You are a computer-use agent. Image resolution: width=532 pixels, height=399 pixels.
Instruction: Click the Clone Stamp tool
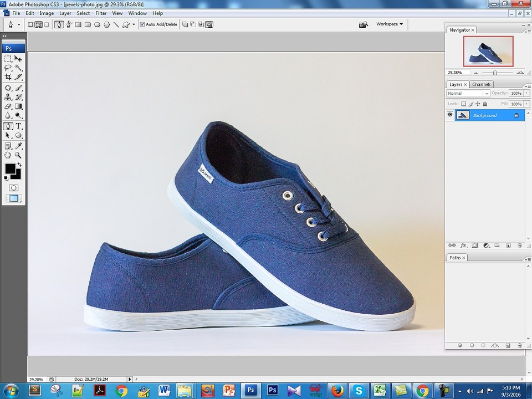coord(8,96)
